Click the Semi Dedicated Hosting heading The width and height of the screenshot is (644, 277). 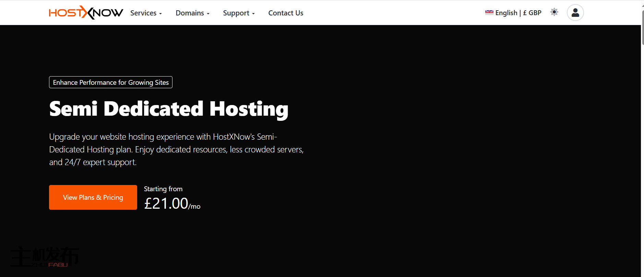(168, 109)
